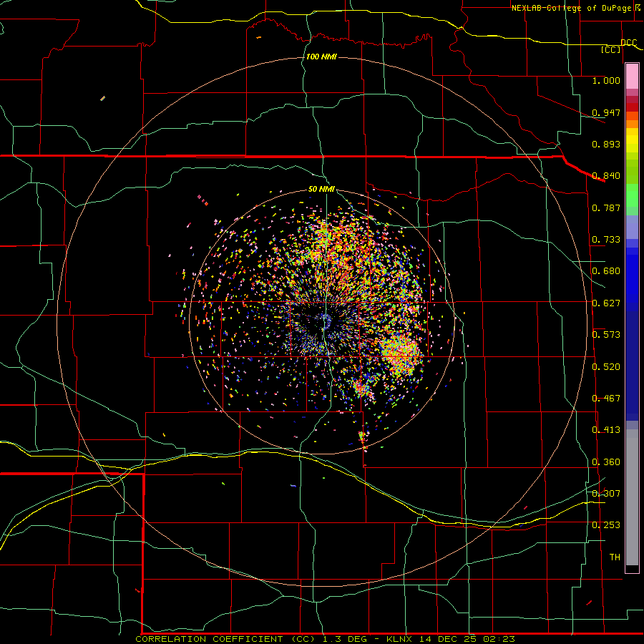Select the 0.947 scale value
The height and width of the screenshot is (644, 644).
pyautogui.click(x=606, y=112)
